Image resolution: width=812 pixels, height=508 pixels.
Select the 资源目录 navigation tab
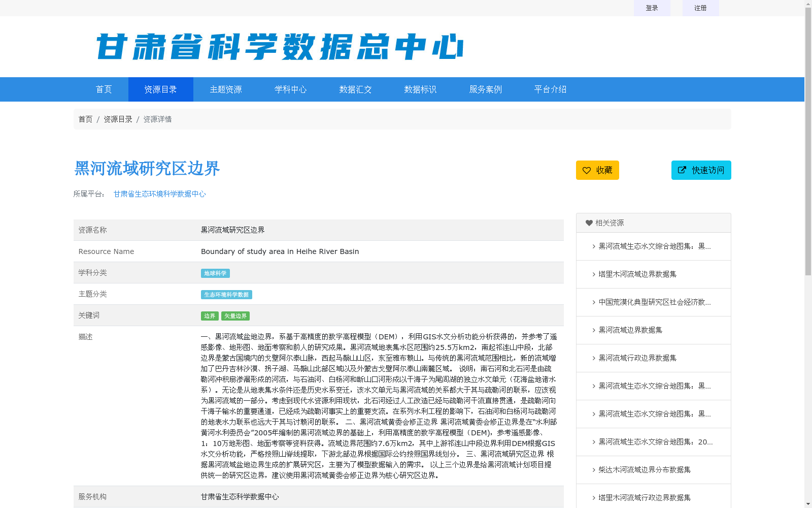161,89
